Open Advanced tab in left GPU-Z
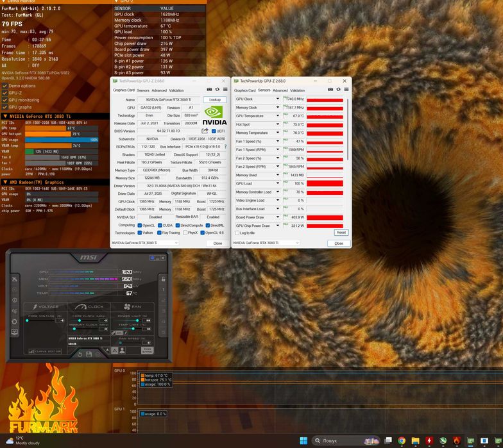 (x=159, y=90)
